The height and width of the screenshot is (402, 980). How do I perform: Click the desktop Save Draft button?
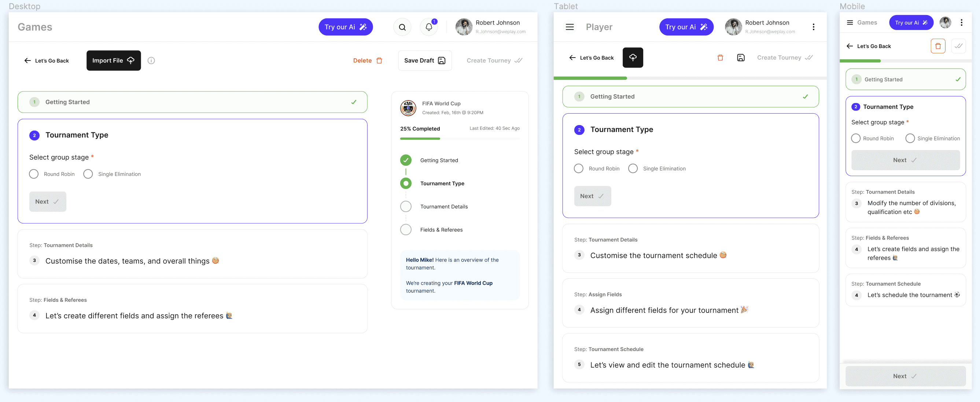point(424,61)
